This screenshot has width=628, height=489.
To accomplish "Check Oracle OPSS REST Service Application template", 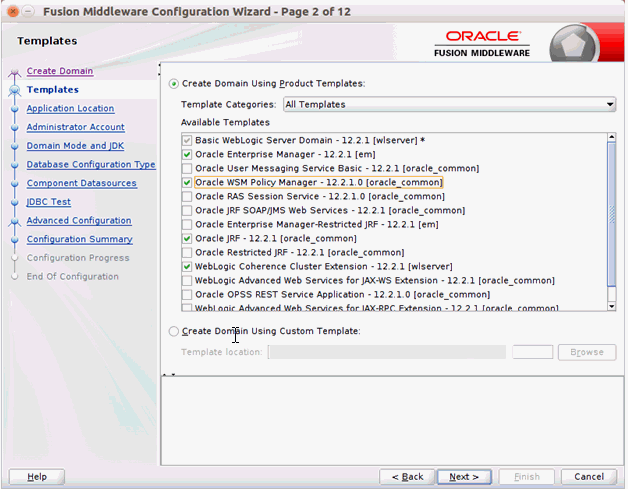I will tap(187, 295).
